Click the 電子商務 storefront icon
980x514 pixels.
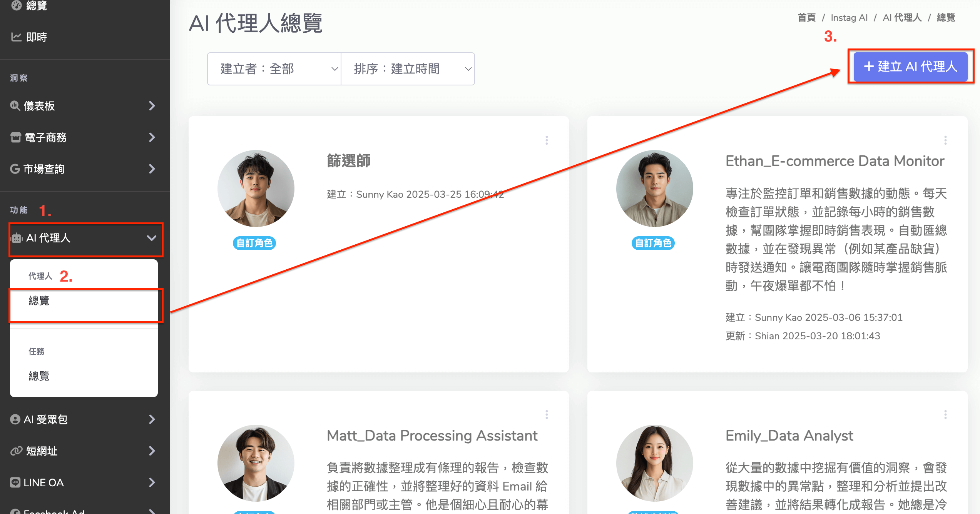click(16, 137)
